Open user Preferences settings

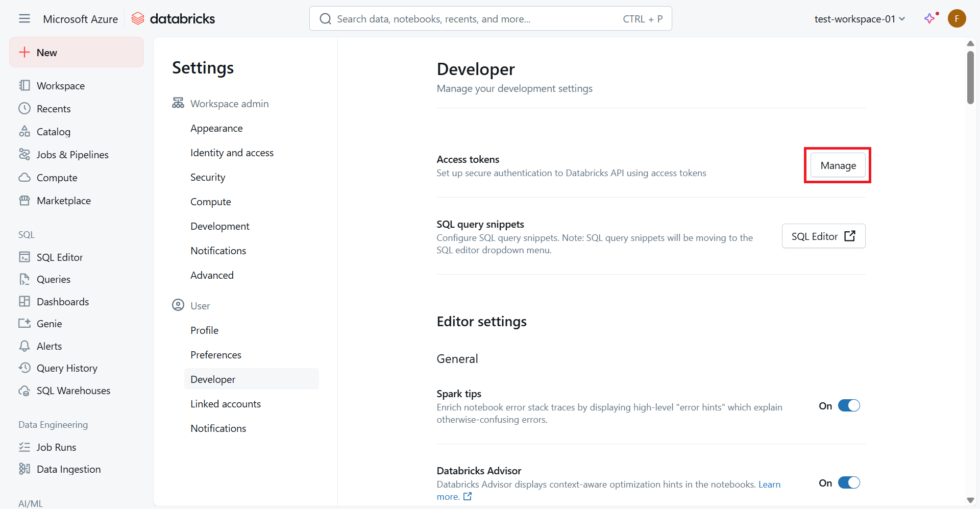[215, 355]
